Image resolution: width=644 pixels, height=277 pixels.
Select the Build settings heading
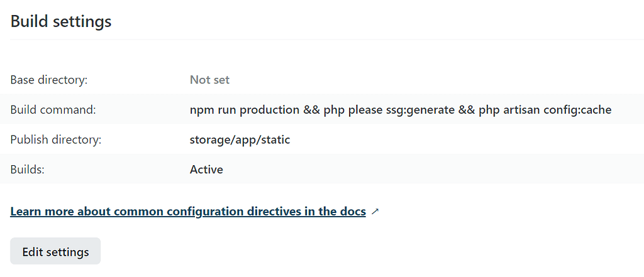(x=61, y=21)
